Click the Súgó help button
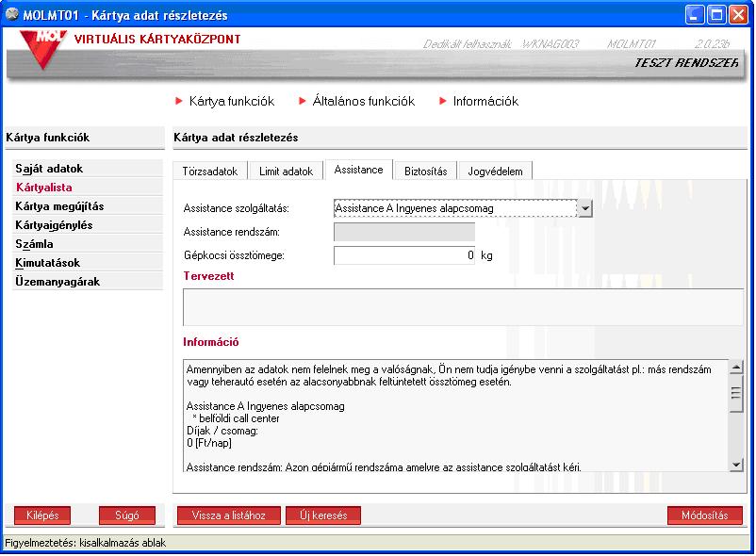This screenshot has height=556, width=756. tap(127, 515)
